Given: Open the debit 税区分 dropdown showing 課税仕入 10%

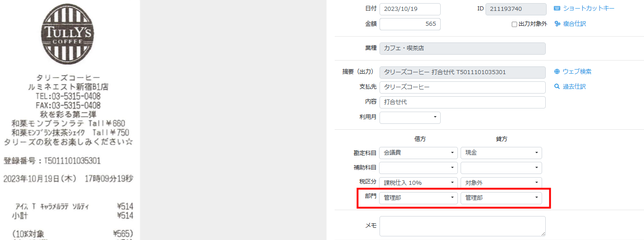Looking at the screenshot, I should pyautogui.click(x=418, y=183).
